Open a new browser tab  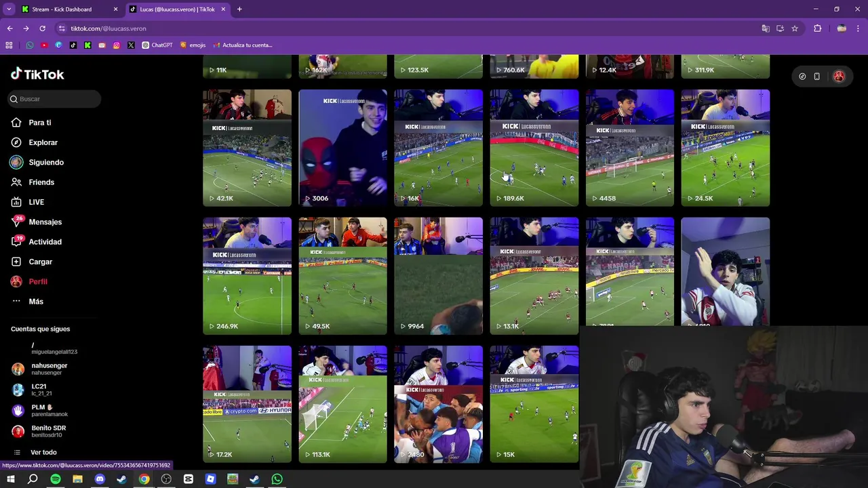(x=239, y=9)
